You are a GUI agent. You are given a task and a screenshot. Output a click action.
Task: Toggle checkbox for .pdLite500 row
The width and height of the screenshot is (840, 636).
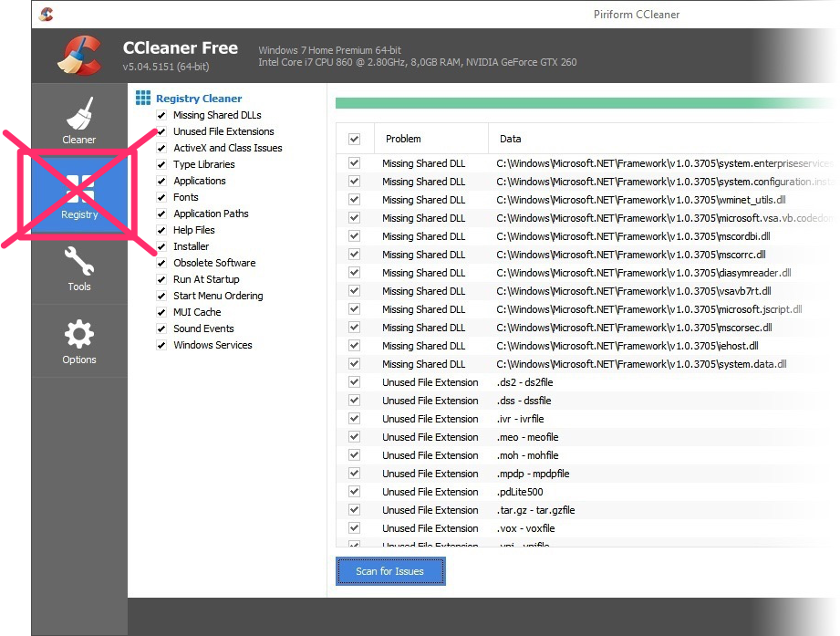click(354, 491)
